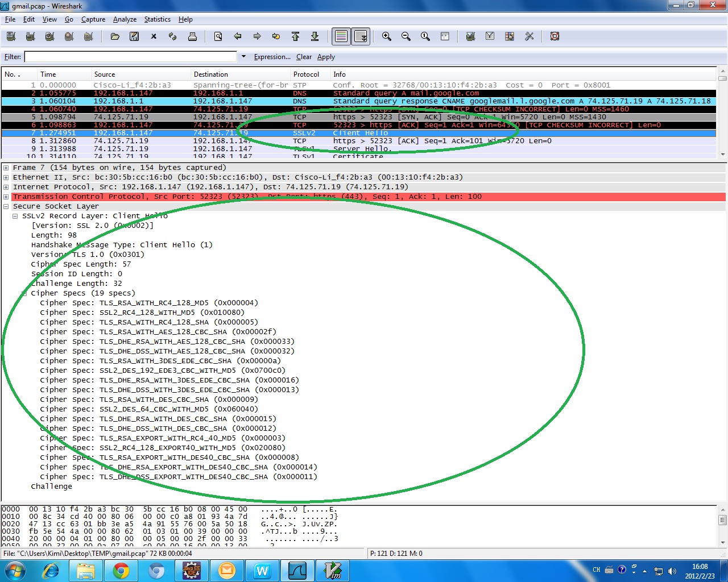
Task: Open the Statistics menu
Action: tap(158, 19)
